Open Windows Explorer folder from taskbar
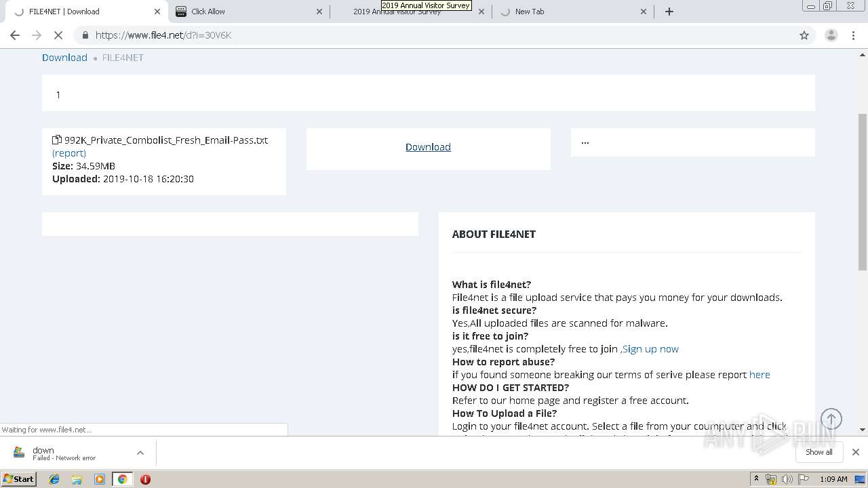Viewport: 868px width, 488px height. point(77,479)
